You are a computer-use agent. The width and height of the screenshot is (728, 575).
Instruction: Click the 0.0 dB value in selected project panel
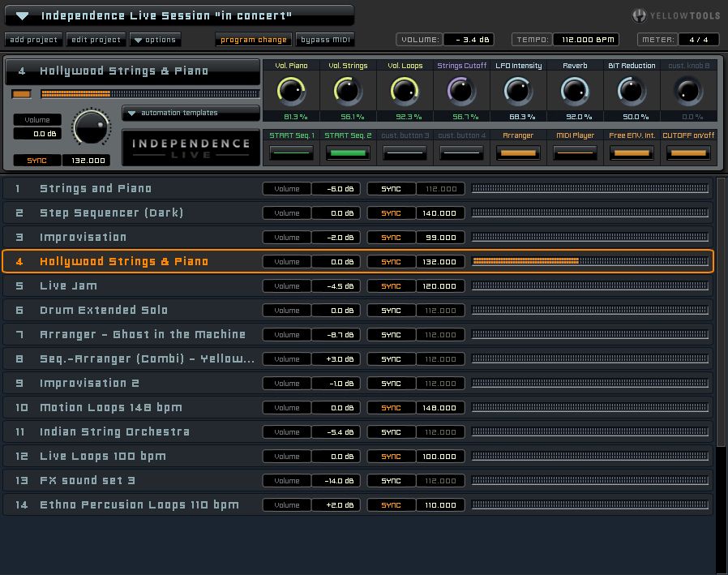click(37, 134)
